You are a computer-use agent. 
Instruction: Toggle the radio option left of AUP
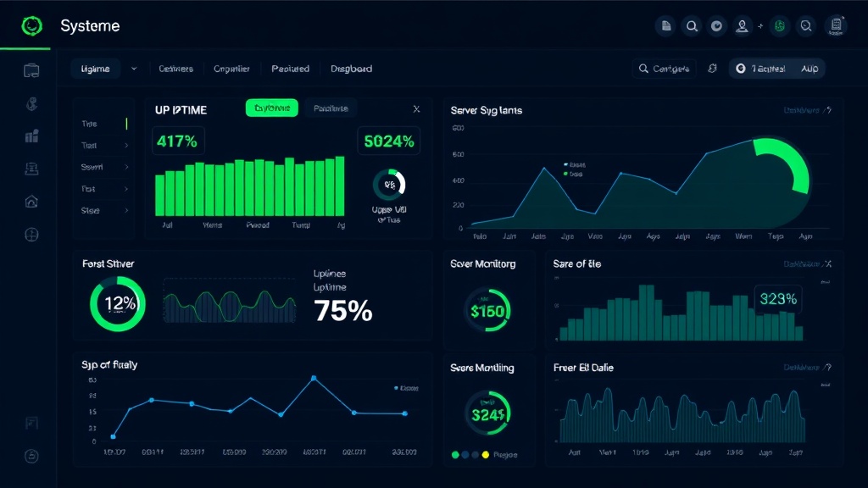click(x=740, y=69)
